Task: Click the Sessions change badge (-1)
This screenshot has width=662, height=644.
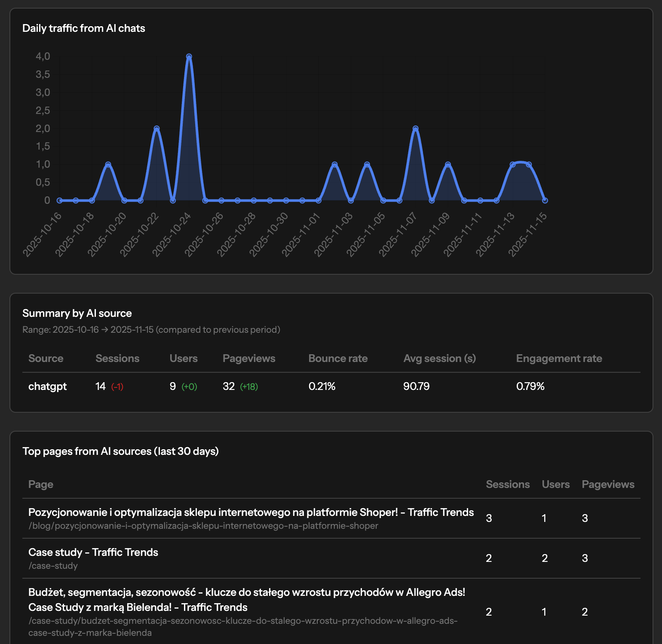Action: pos(117,387)
